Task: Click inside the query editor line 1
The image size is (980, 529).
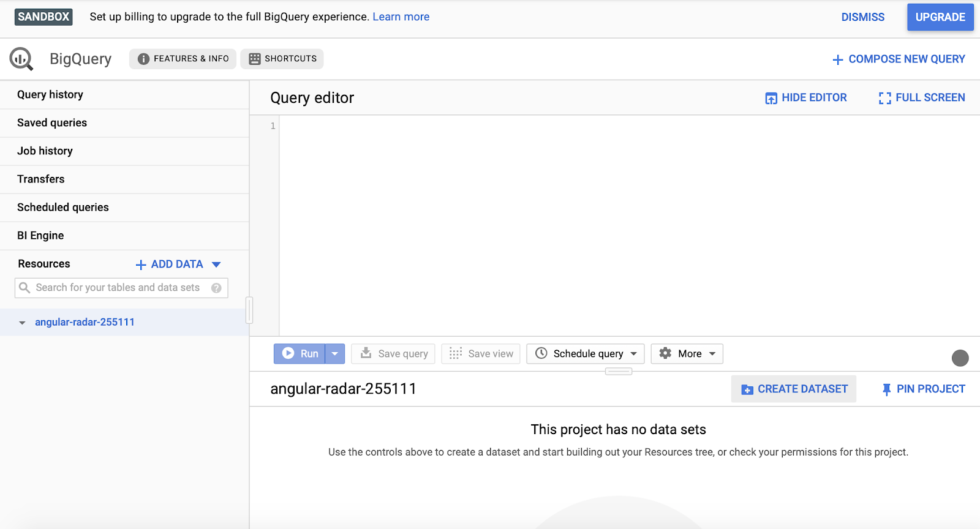Action: pos(630,126)
